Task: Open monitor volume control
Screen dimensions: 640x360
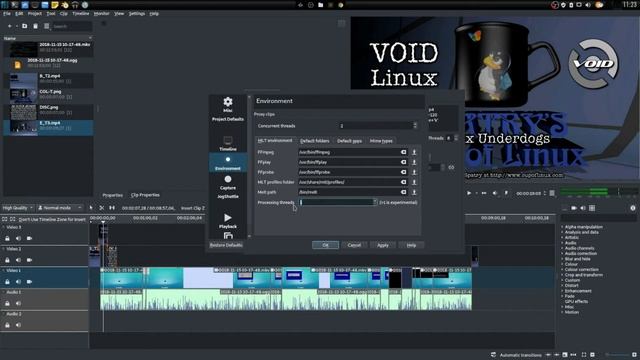Action: click(x=495, y=193)
